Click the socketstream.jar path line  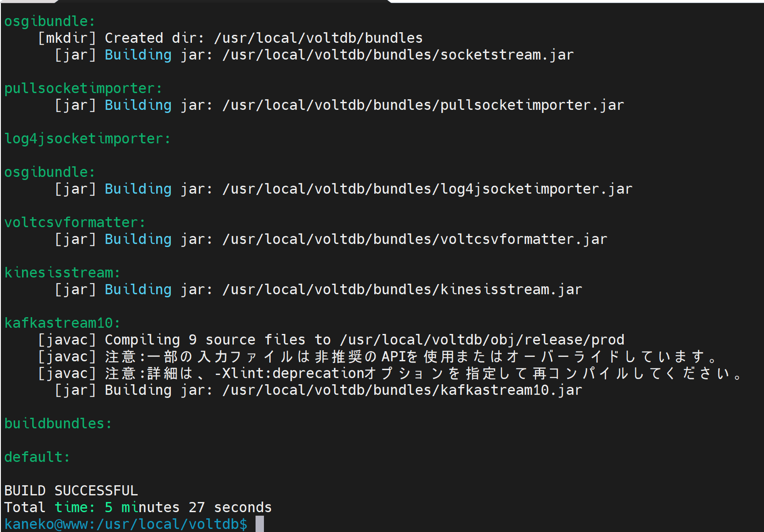coord(314,55)
